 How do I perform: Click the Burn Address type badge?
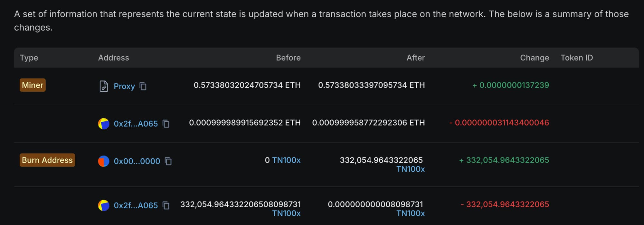47,160
